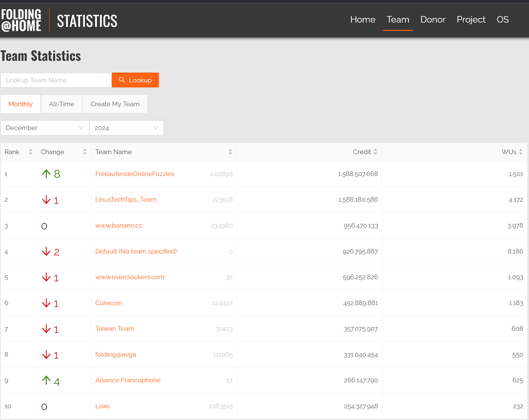Screen dimensions: 529x420
Task: Open folding@evga team link
Action: [x=116, y=355]
